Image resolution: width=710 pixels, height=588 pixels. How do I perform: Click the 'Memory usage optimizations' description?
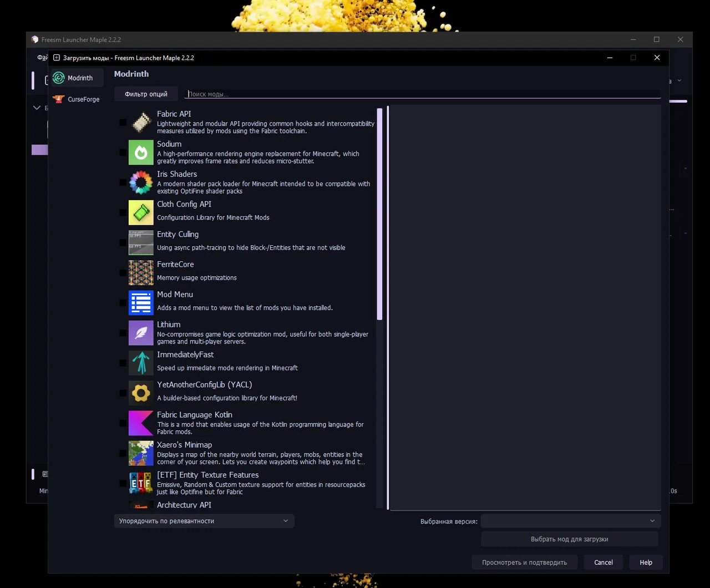click(197, 277)
